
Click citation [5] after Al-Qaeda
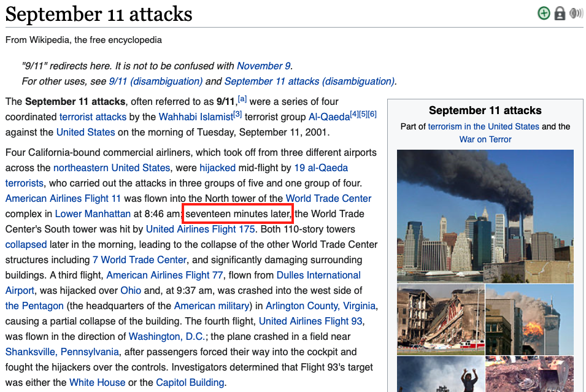pyautogui.click(x=363, y=114)
